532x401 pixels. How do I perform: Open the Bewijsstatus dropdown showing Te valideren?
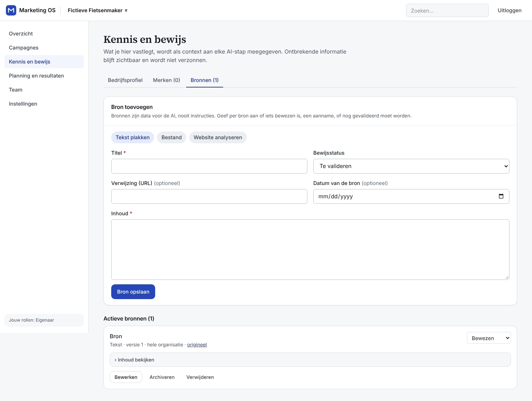pos(411,166)
